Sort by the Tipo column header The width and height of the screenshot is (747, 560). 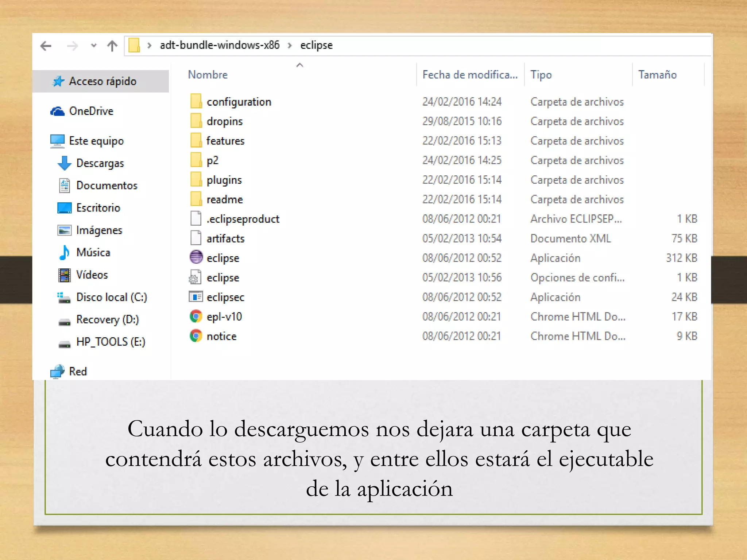tap(541, 75)
